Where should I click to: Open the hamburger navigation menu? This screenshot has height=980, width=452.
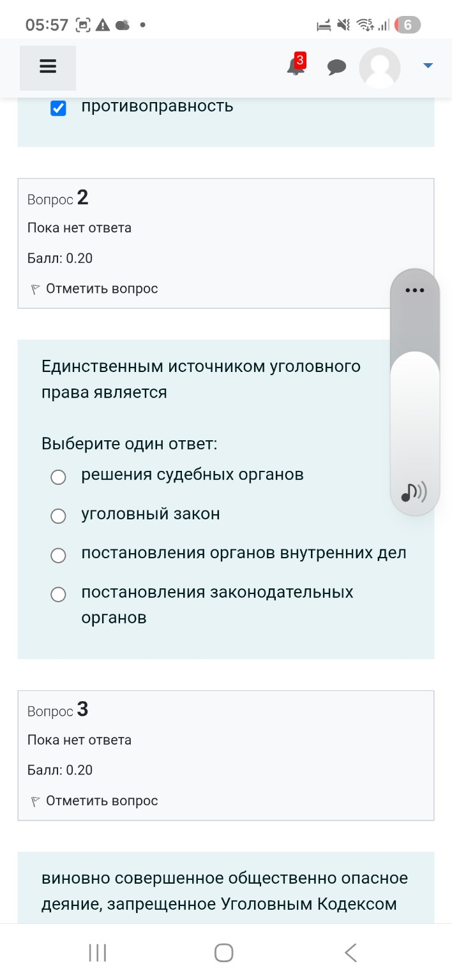[47, 67]
